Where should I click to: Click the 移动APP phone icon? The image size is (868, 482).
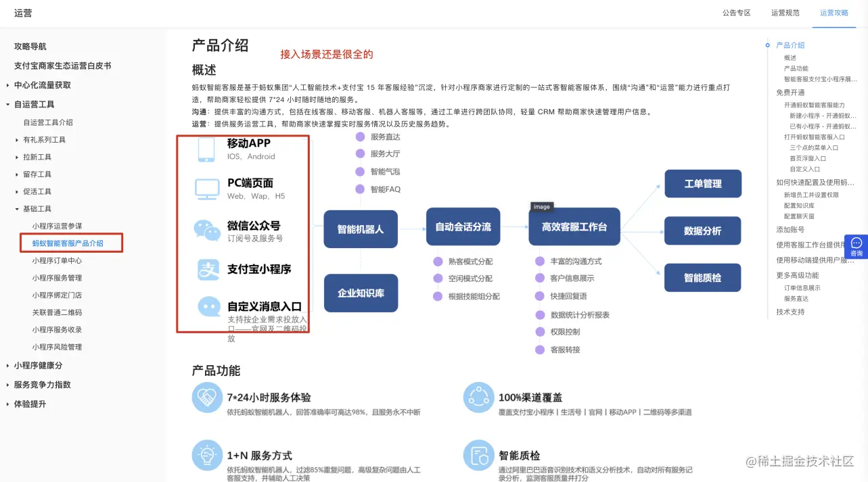[206, 149]
